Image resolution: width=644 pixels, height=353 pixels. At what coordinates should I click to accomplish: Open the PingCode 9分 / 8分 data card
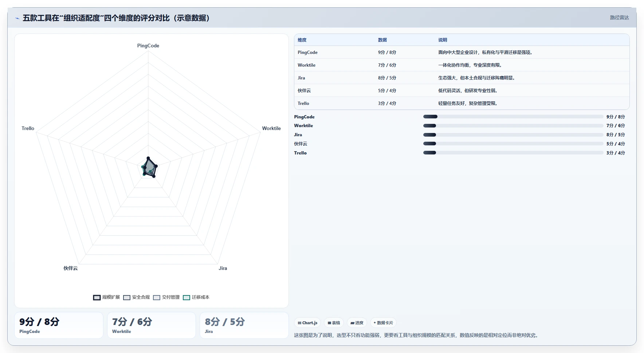(59, 325)
